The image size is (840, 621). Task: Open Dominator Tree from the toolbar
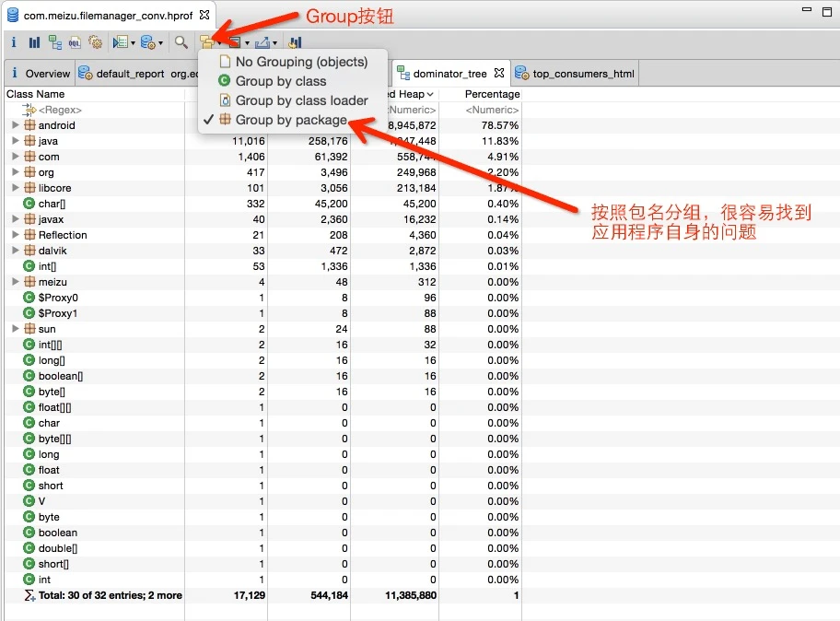54,42
